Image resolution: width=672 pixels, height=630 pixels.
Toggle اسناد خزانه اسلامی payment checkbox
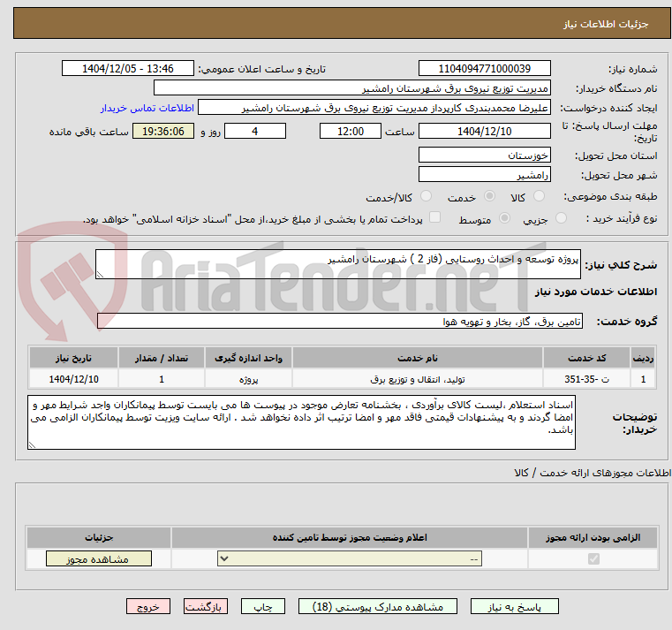435,217
